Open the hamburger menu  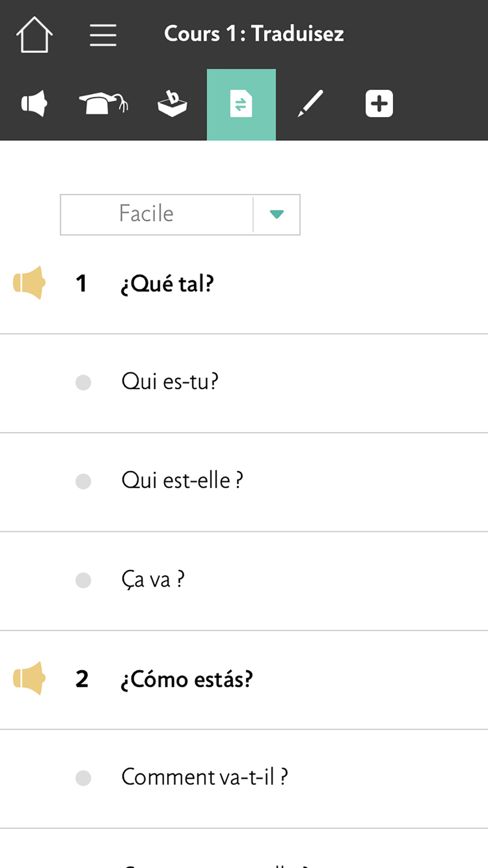(x=103, y=35)
